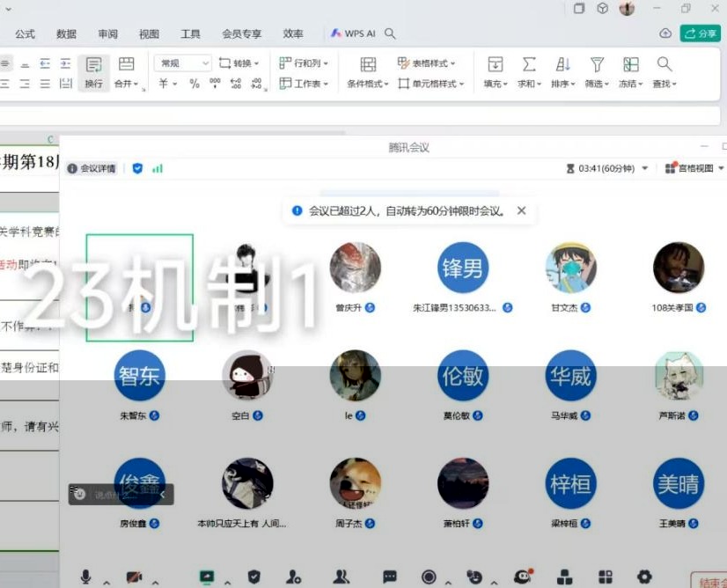The image size is (727, 588).
Task: Collapse the floating chat input bar
Action: (163, 495)
